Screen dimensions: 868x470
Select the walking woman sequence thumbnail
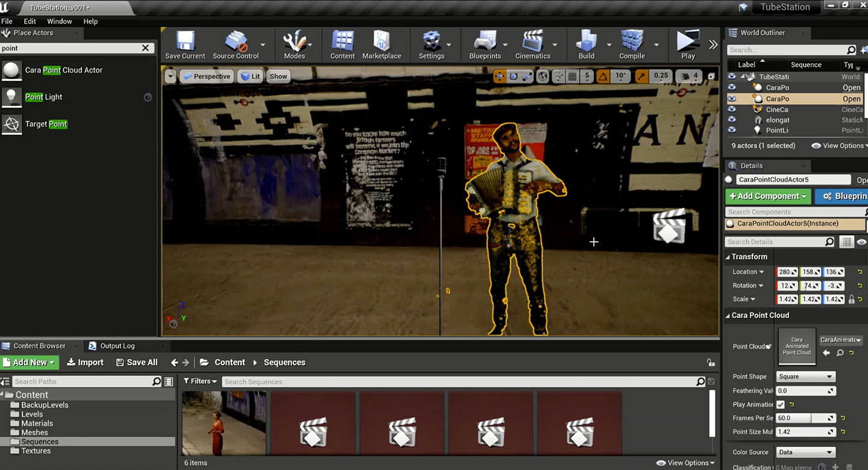pyautogui.click(x=224, y=422)
